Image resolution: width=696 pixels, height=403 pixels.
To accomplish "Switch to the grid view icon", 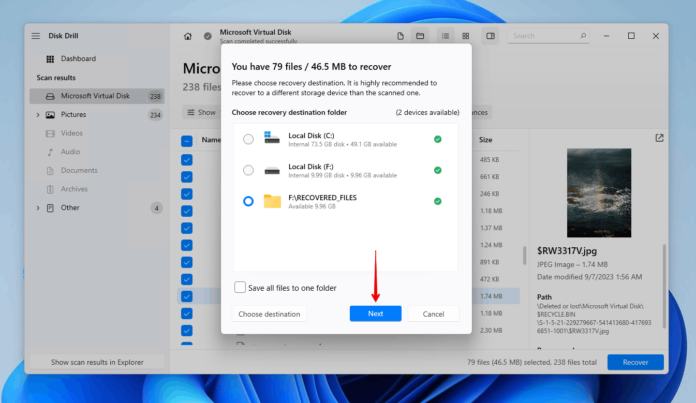I will pyautogui.click(x=463, y=36).
